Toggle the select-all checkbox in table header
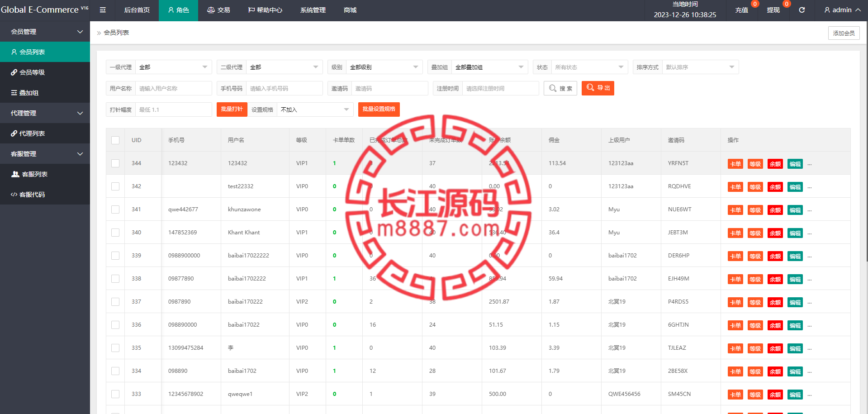 (115, 140)
